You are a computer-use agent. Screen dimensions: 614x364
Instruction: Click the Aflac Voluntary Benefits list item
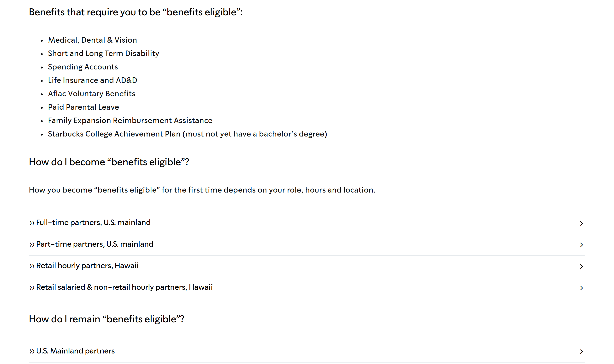pyautogui.click(x=92, y=94)
